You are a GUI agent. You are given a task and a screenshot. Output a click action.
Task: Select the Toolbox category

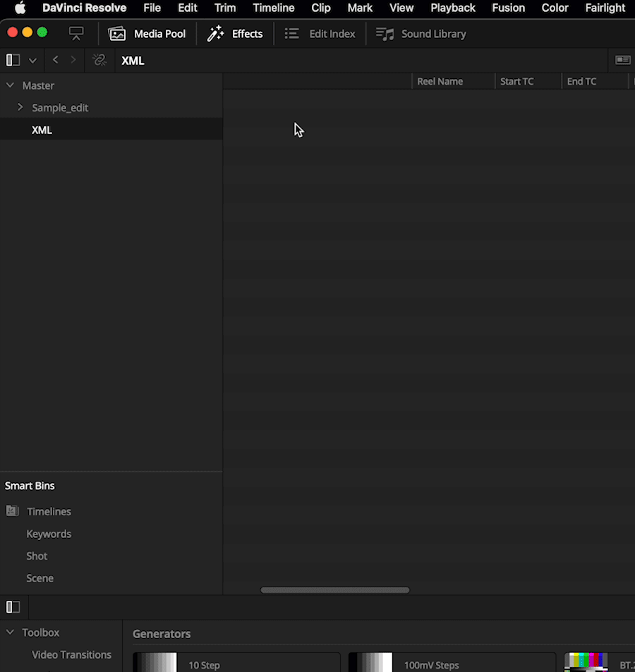tap(41, 633)
